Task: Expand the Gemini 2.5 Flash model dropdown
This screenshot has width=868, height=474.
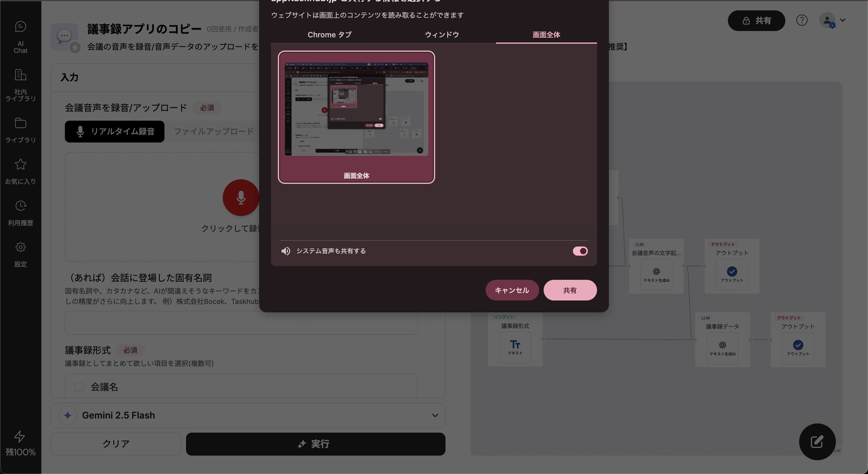Action: 435,415
